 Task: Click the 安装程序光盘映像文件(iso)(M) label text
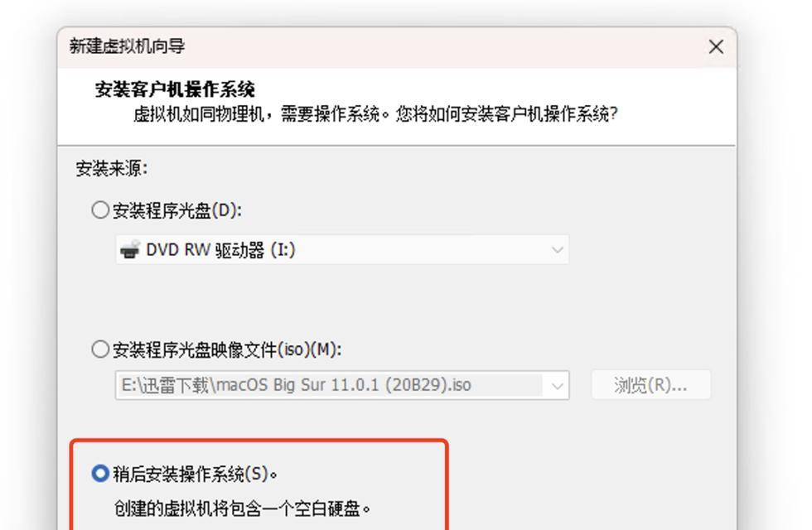[x=227, y=349]
